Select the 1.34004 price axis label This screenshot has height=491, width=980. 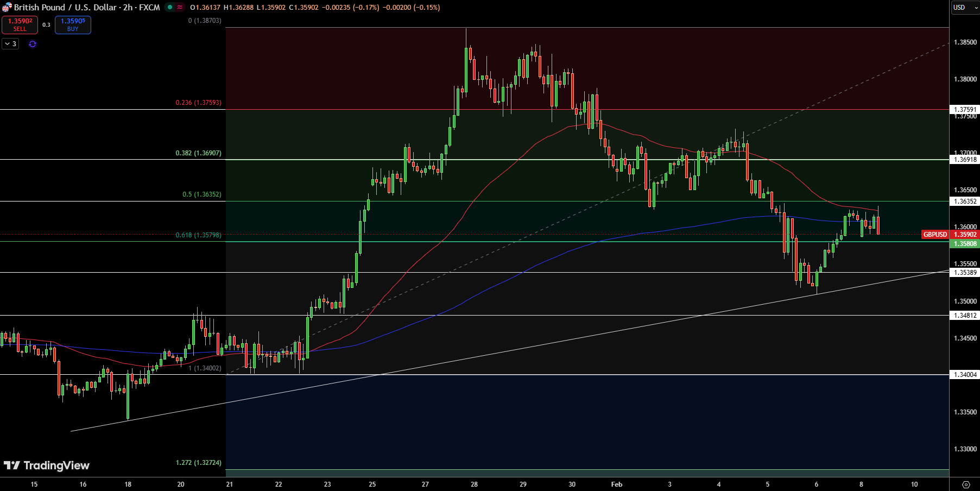(x=965, y=375)
